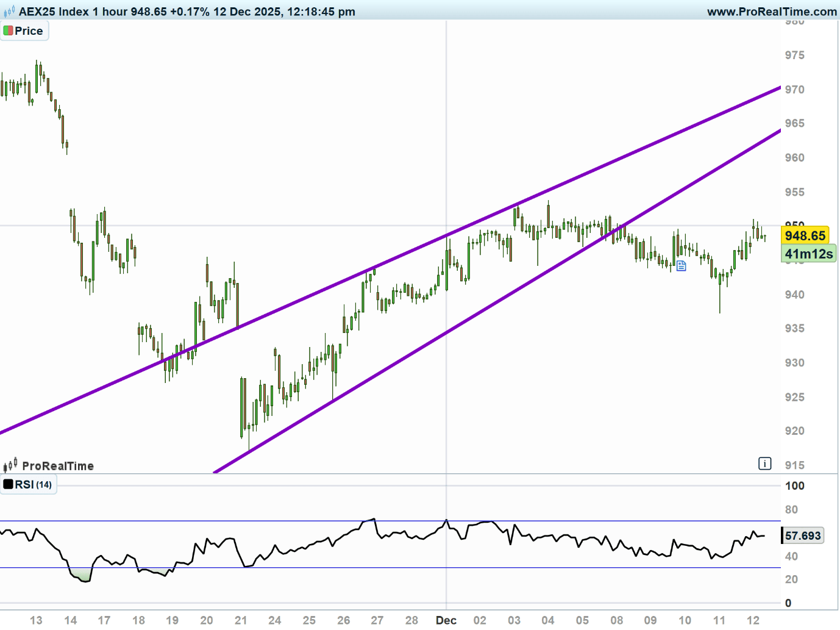Screen dimensions: 840x630
Task: Click the 21 date label on time axis
Action: pos(241,620)
